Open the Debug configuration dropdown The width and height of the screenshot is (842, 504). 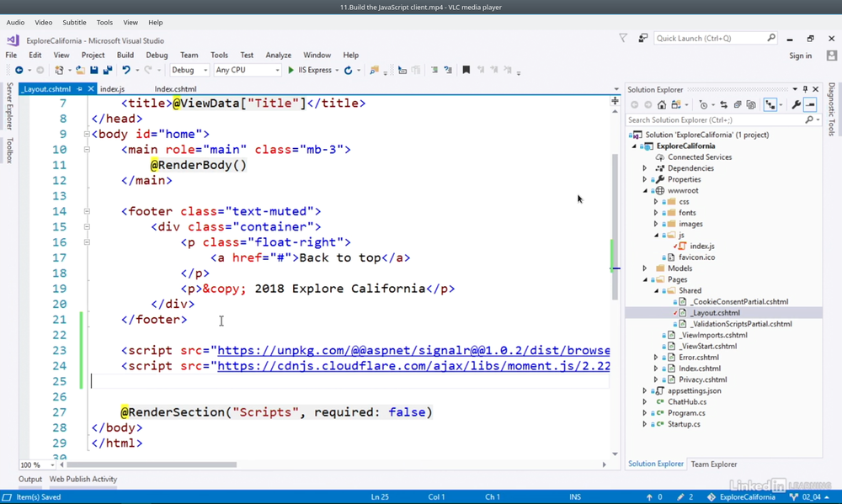(x=189, y=71)
